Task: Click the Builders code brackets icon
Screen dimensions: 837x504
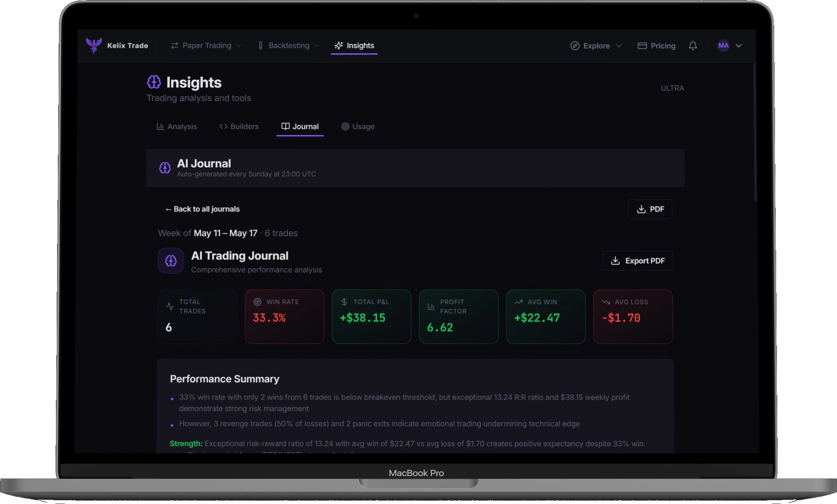Action: tap(223, 126)
